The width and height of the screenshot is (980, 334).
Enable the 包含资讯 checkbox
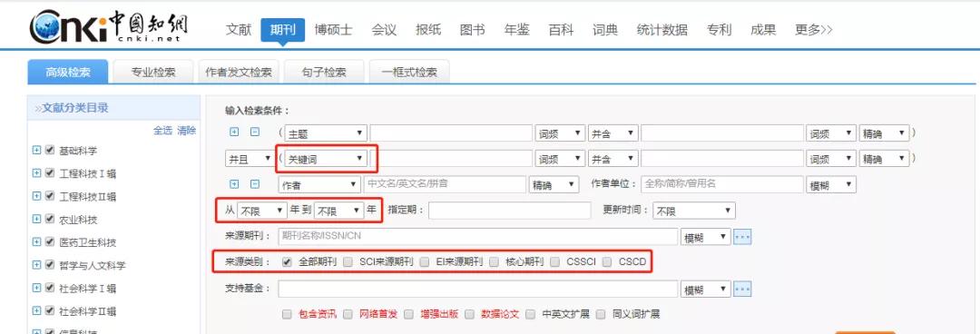[x=287, y=314]
